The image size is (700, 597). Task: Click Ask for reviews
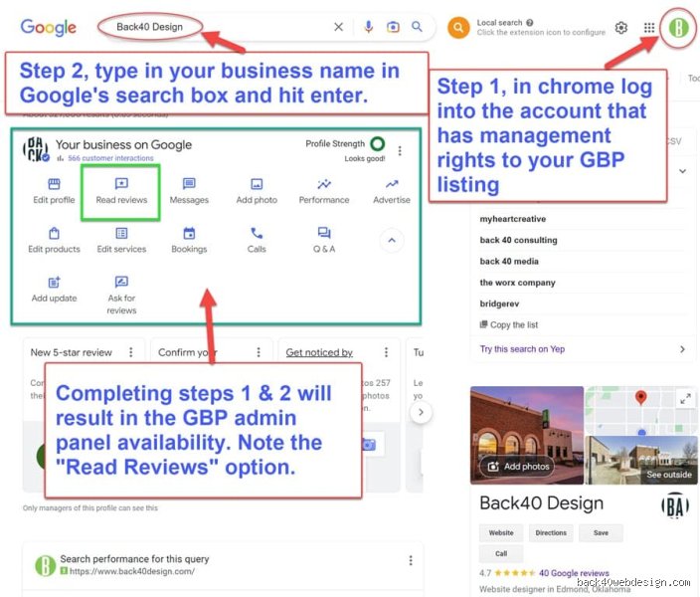pos(121,296)
